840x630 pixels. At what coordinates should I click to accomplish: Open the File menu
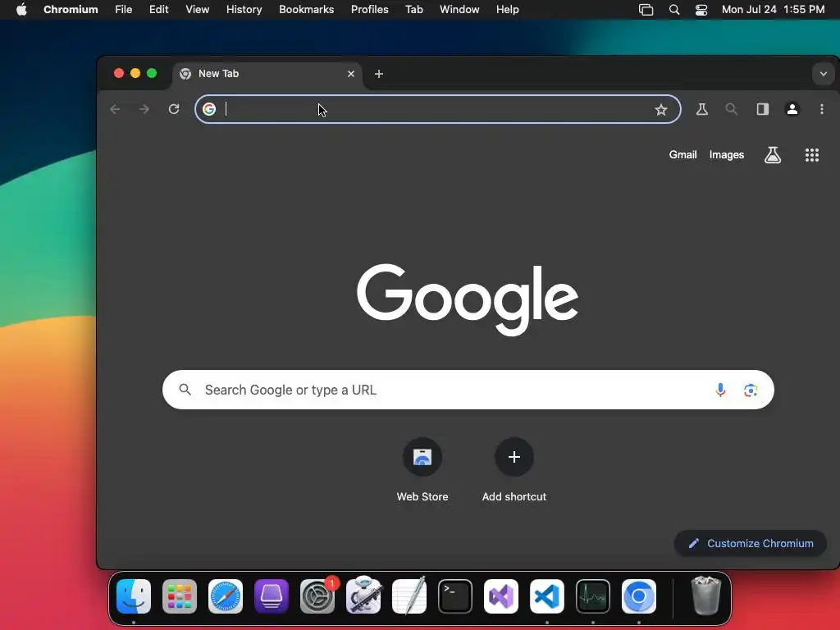[x=123, y=10]
